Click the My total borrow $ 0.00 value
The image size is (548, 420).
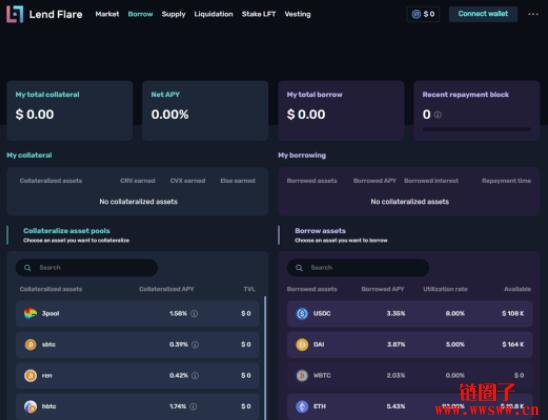coord(306,114)
